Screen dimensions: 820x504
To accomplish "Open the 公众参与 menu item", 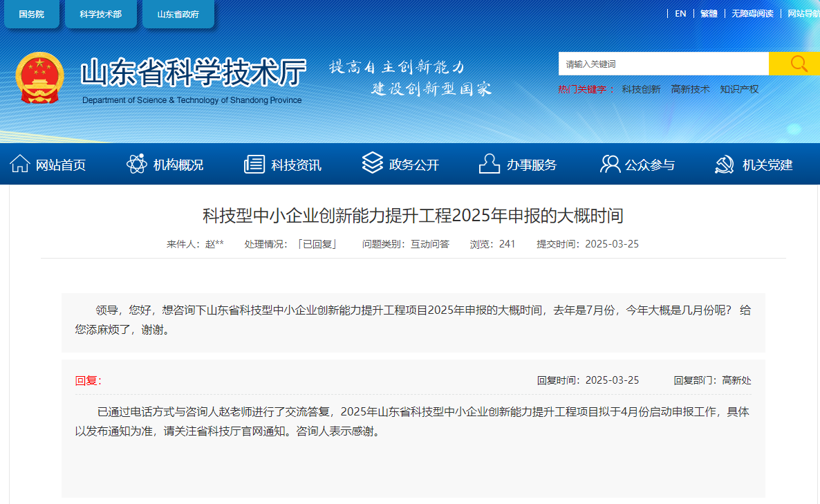I will coord(649,165).
